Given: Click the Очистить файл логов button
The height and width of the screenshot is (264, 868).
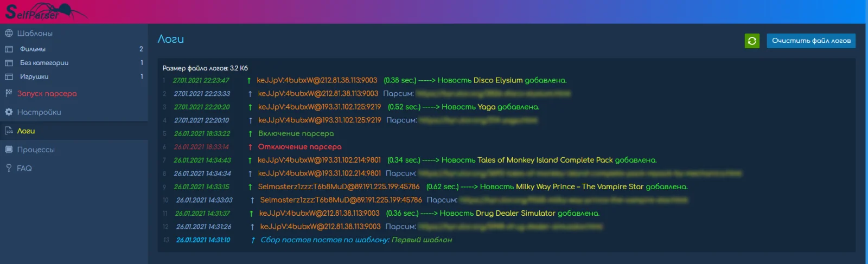Looking at the screenshot, I should click(811, 41).
